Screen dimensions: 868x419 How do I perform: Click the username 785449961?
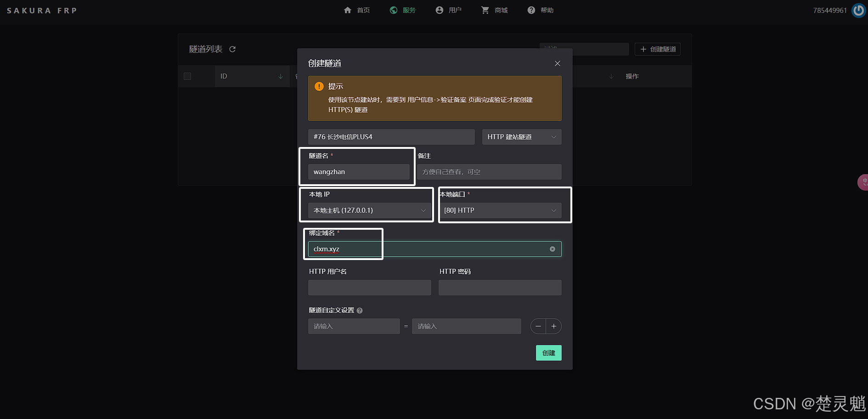[x=830, y=10]
